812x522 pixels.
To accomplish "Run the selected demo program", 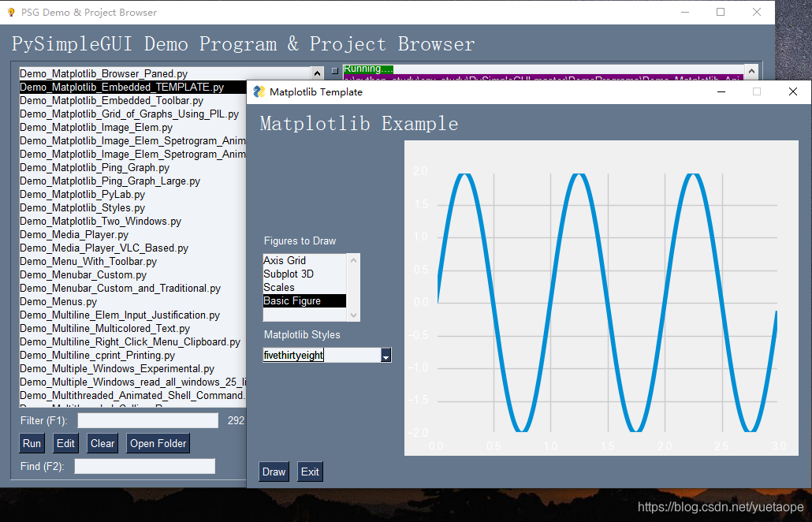I will click(x=32, y=443).
